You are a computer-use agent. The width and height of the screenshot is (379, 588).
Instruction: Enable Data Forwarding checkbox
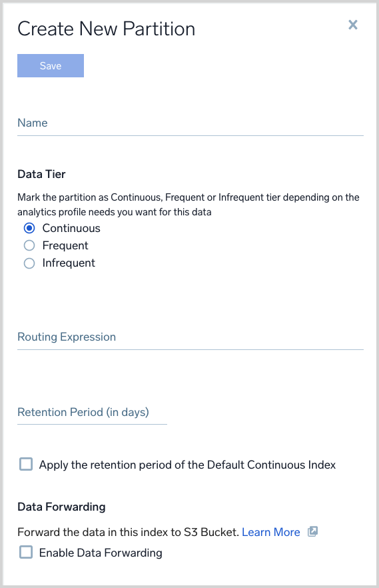pyautogui.click(x=26, y=552)
